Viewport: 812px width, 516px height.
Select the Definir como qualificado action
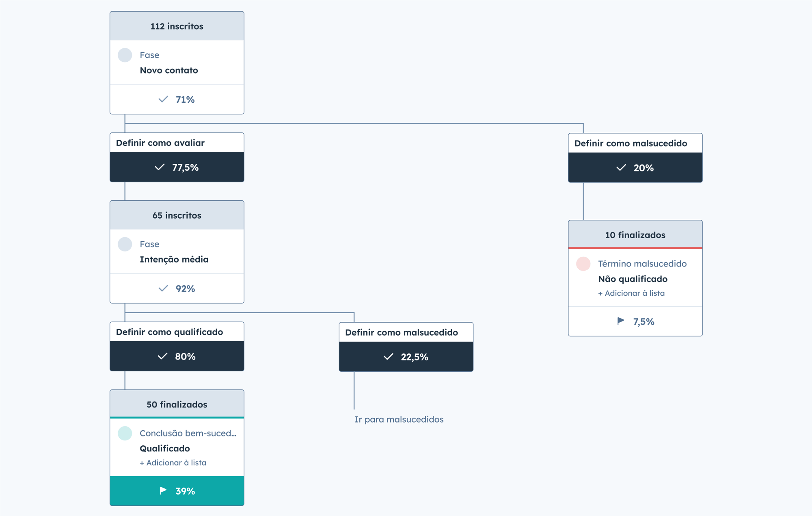click(x=169, y=332)
